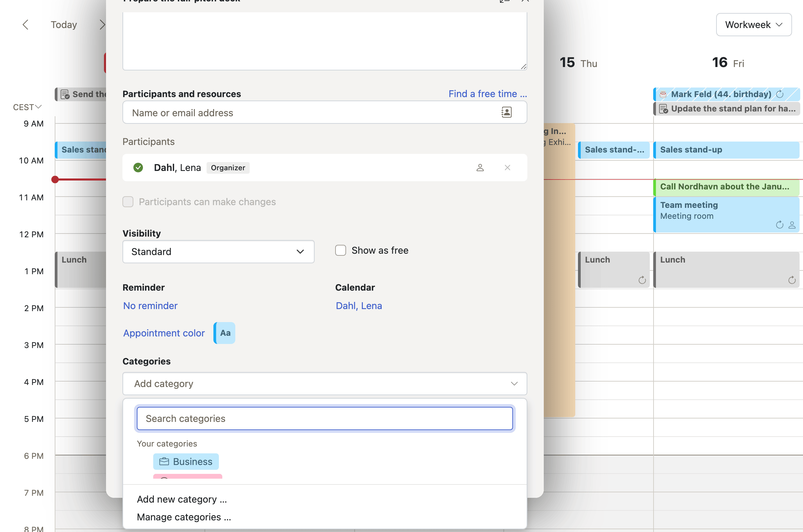This screenshot has height=532, width=803.
Task: Expand the CEST timezone selector
Action: pyautogui.click(x=27, y=107)
